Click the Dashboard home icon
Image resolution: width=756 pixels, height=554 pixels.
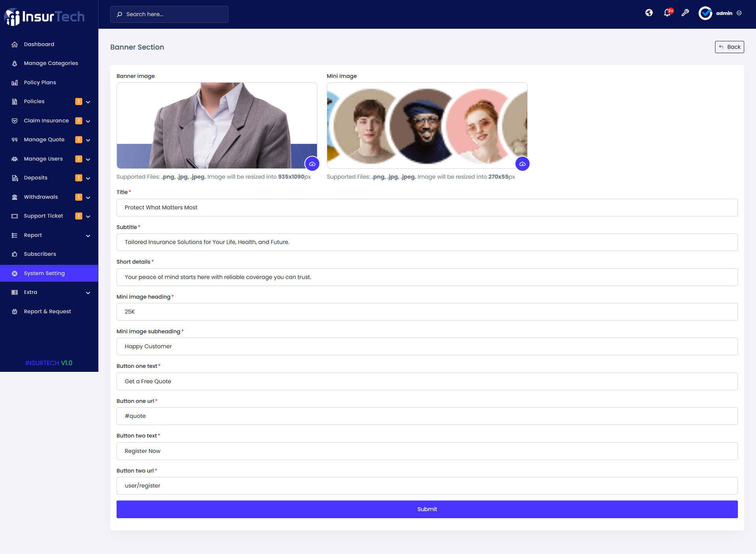(x=15, y=44)
